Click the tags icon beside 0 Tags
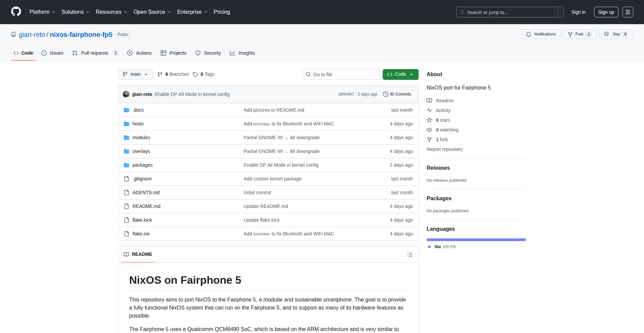644x333 pixels. tap(195, 74)
